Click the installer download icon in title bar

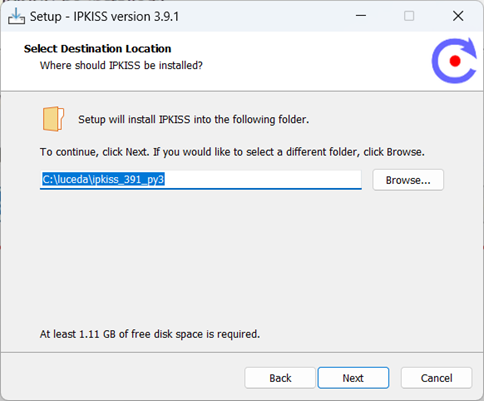click(16, 16)
